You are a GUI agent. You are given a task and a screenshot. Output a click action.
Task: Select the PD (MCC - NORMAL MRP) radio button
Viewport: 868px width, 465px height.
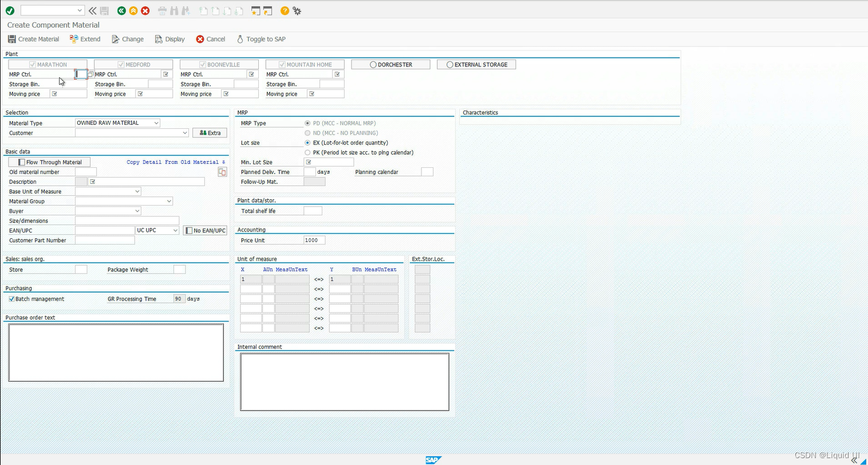click(307, 123)
